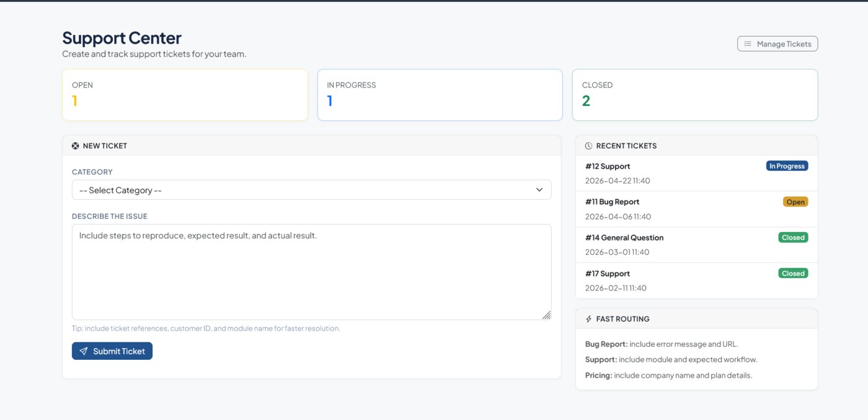Select the OPEN status summary card
Viewport: 868px width, 420px height.
tap(185, 94)
